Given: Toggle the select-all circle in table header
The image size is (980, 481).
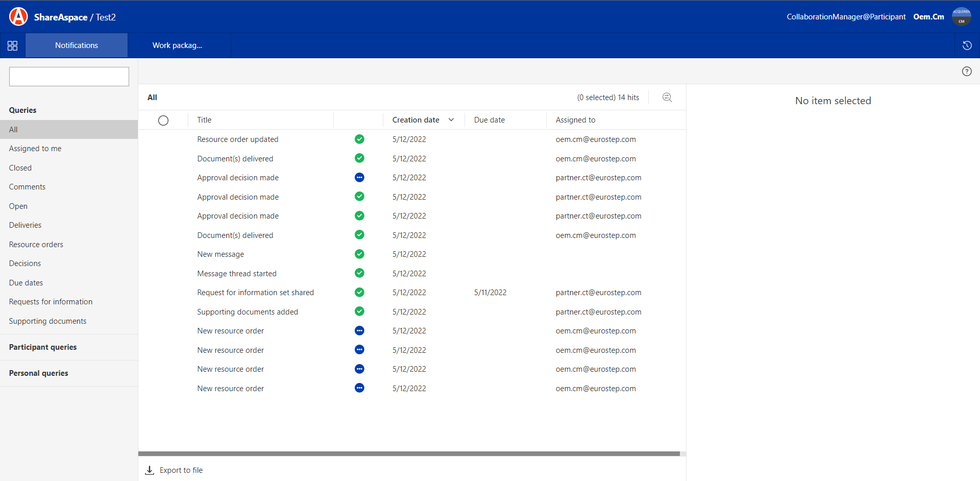Looking at the screenshot, I should coord(163,121).
